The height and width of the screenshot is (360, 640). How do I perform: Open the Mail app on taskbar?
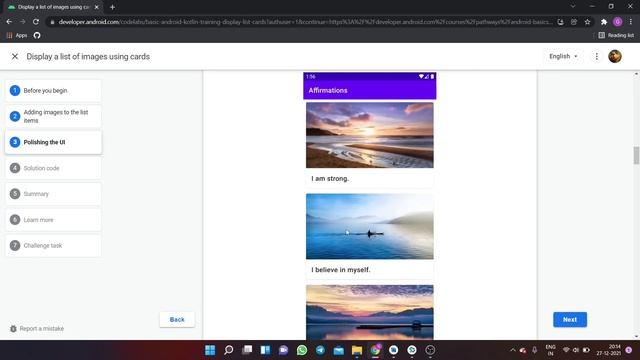[x=339, y=350]
